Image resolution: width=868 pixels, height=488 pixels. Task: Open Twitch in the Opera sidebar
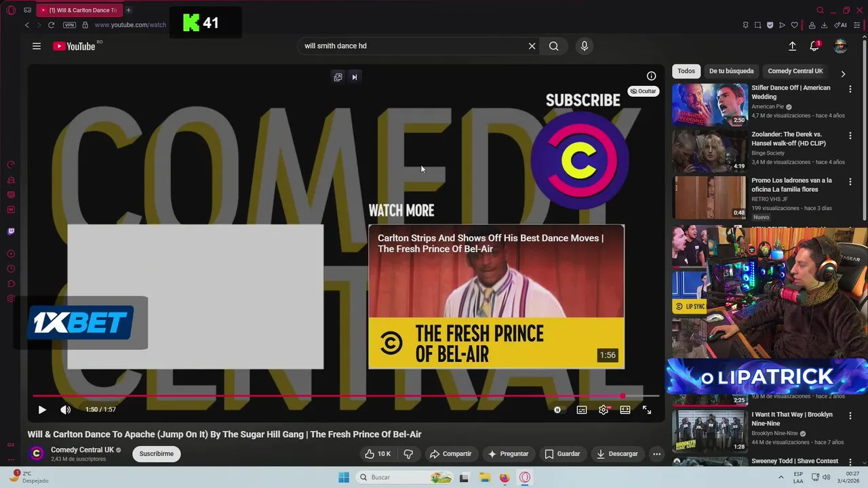11,232
